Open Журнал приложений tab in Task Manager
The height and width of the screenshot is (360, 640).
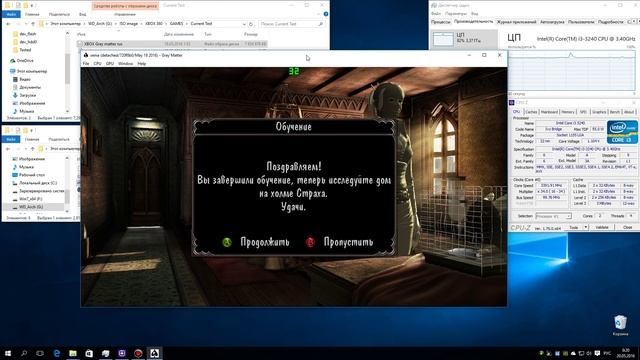(x=516, y=22)
